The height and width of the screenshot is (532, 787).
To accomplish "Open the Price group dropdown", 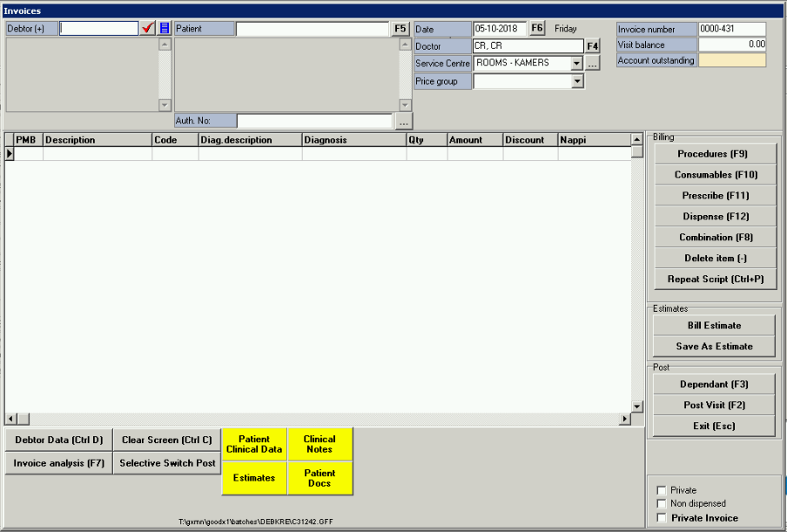I will tap(576, 81).
